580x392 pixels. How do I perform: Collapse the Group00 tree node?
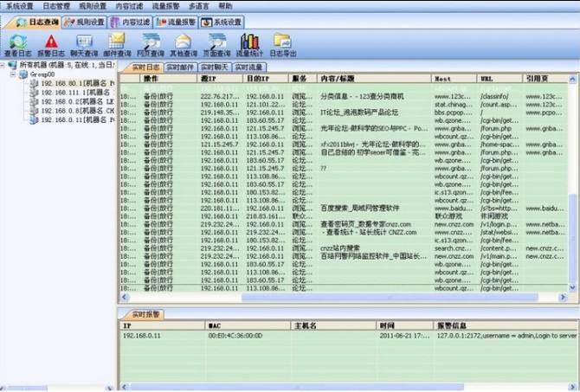pos(13,74)
